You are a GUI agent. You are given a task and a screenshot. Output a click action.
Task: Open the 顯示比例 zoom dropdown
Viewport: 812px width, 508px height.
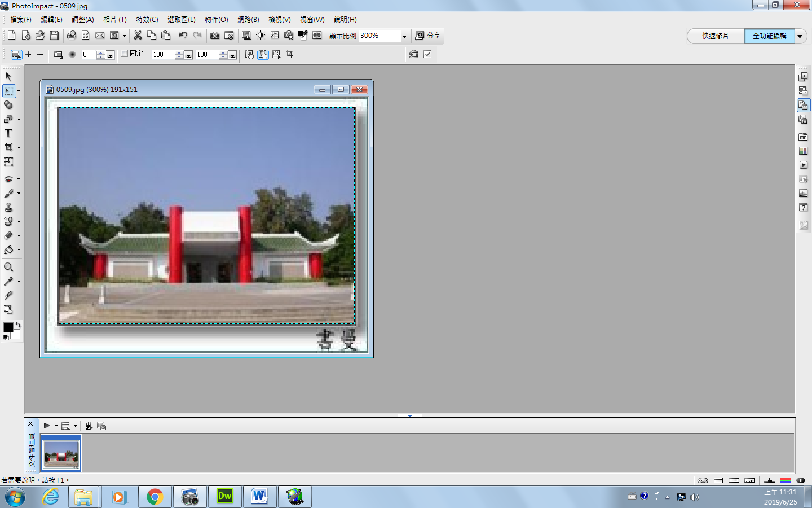pyautogui.click(x=404, y=36)
